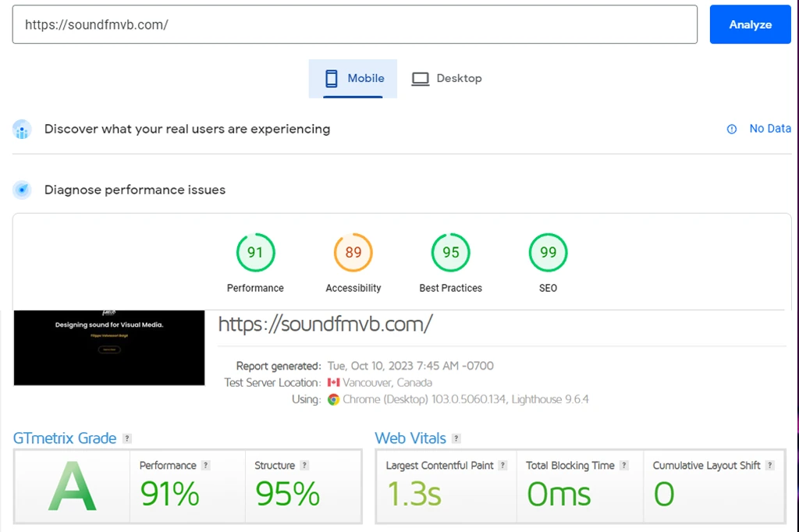Click the info icon beside No Data
This screenshot has width=799, height=532.
tap(731, 129)
